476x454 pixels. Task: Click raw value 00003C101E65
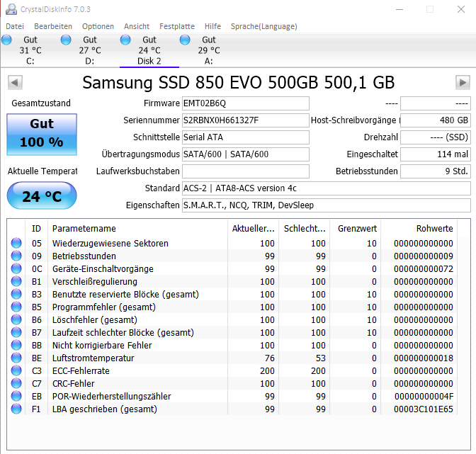coord(424,409)
